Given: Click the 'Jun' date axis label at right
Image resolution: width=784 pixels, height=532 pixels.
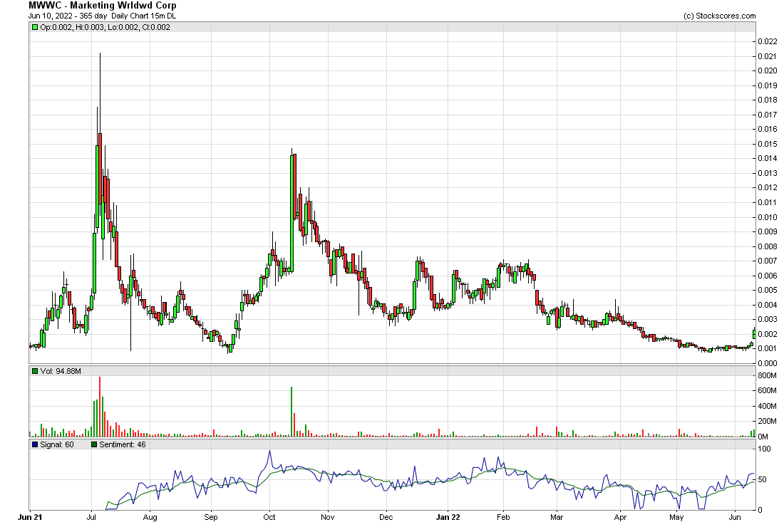Looking at the screenshot, I should click(735, 517).
